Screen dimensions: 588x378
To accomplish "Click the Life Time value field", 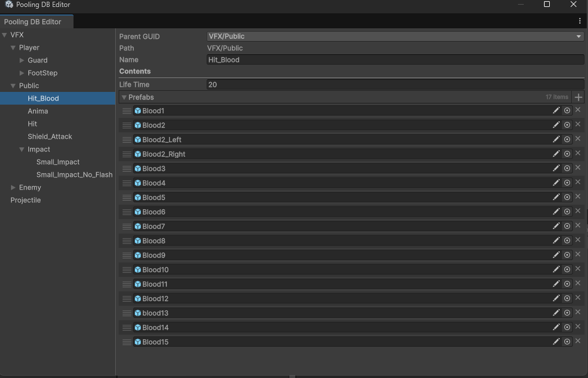I will [395, 84].
